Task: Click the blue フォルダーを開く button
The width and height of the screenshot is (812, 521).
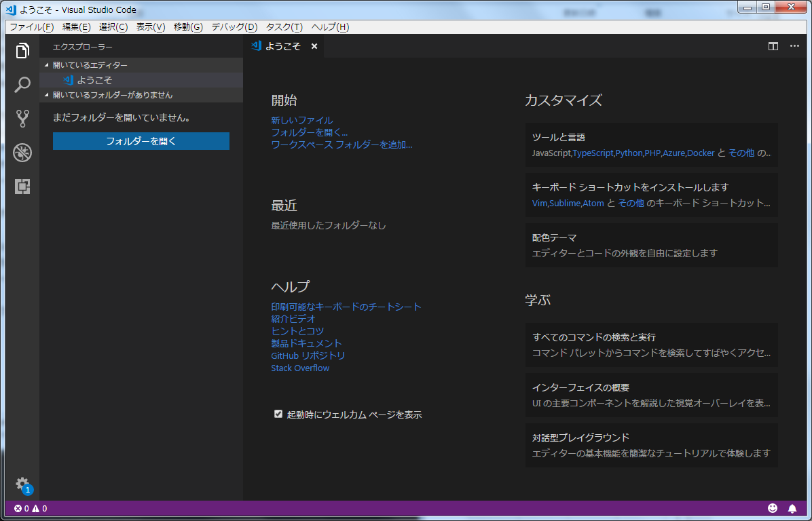Action: click(x=141, y=141)
